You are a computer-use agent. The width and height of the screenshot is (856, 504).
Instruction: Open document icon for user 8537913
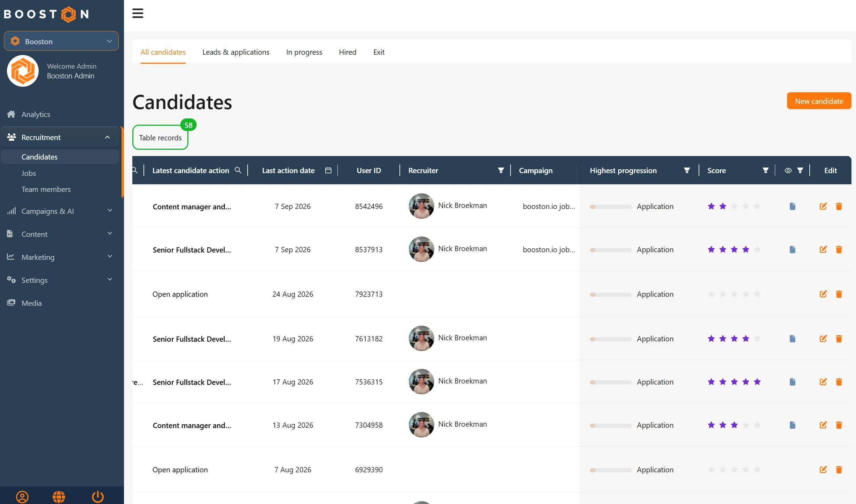(793, 249)
